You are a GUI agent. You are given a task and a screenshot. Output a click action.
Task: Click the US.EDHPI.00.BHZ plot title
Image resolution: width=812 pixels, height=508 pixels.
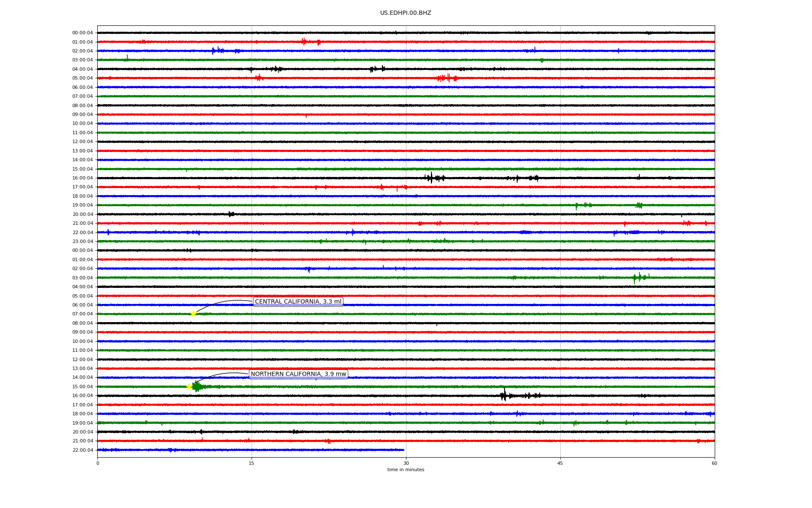pos(405,13)
